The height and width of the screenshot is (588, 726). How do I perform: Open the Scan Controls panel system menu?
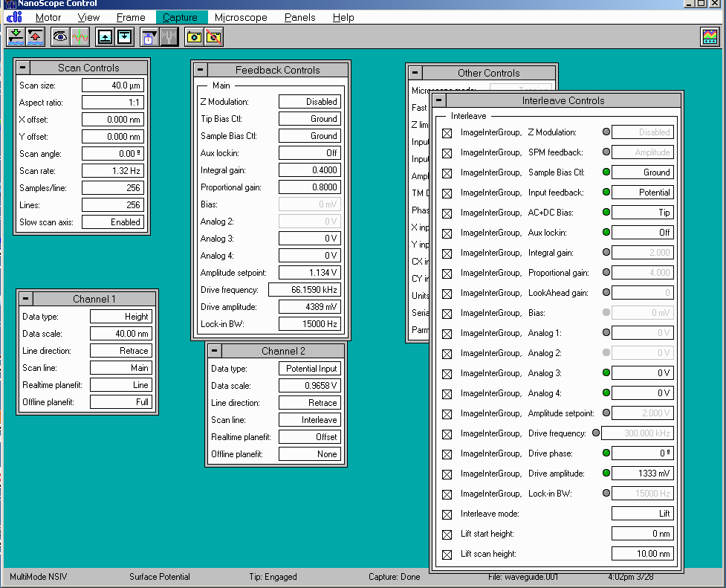(x=23, y=68)
